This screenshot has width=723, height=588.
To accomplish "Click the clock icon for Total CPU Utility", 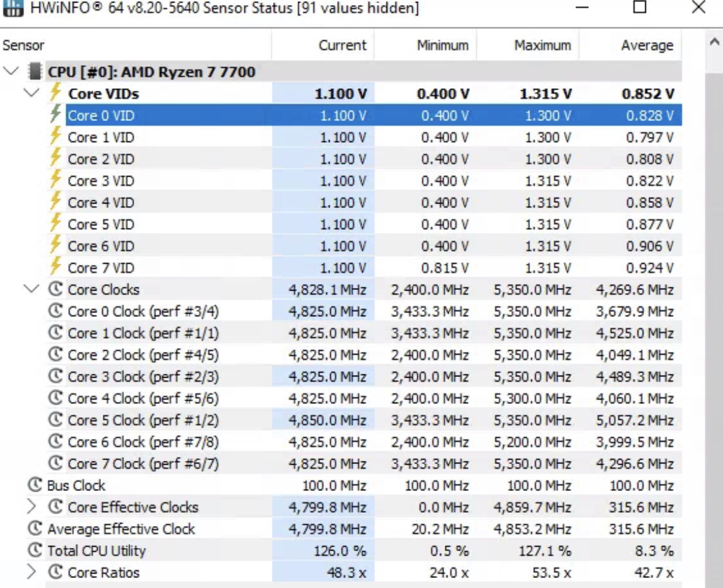I will pos(35,550).
